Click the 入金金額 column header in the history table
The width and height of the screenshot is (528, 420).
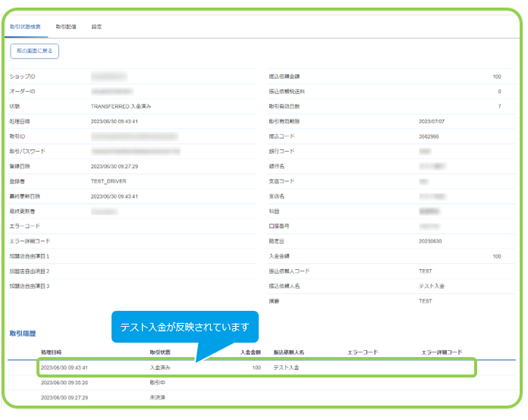[x=250, y=353]
